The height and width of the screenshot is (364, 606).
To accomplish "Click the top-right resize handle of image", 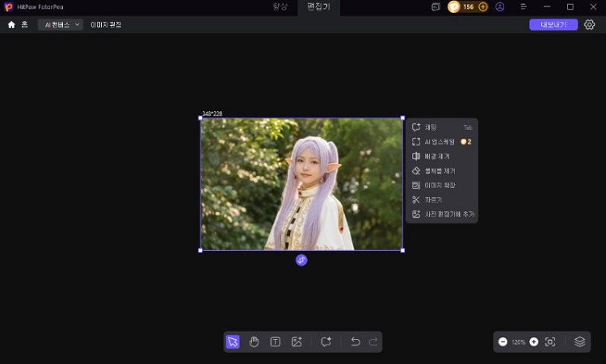I will coord(402,118).
